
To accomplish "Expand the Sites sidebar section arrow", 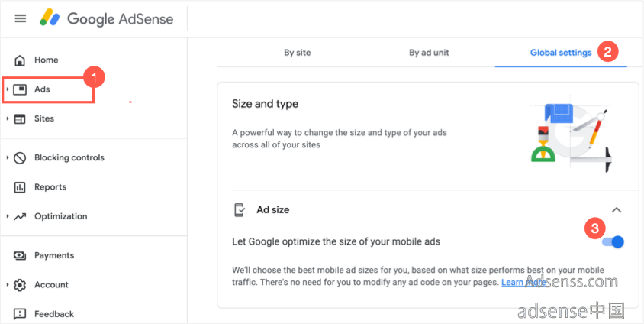I will pos(8,119).
